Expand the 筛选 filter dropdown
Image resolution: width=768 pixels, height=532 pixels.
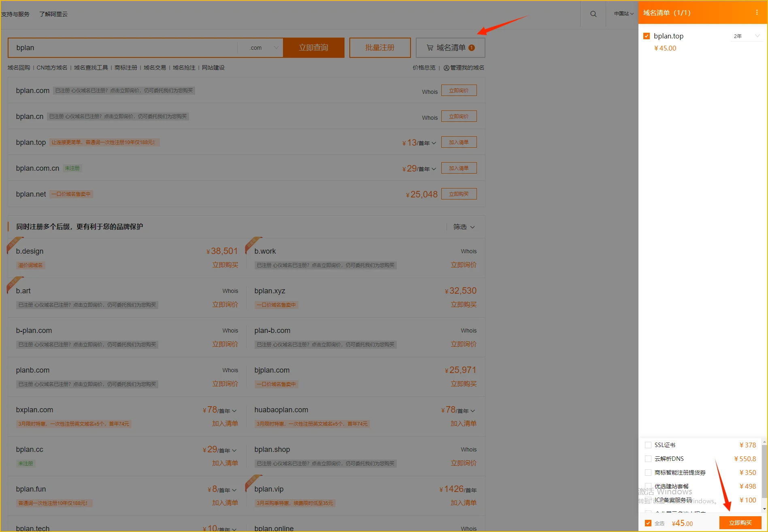464,227
